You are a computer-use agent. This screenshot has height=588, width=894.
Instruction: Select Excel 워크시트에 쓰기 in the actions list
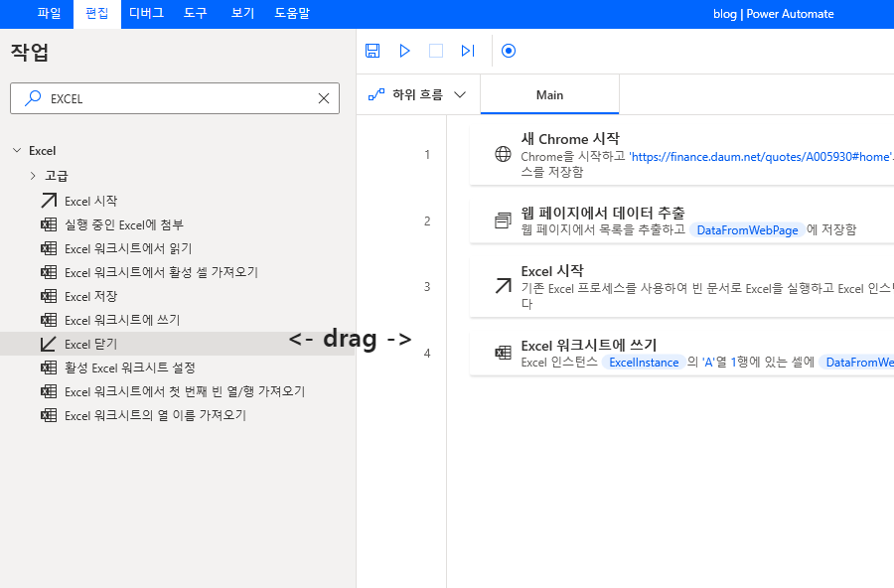click(122, 320)
